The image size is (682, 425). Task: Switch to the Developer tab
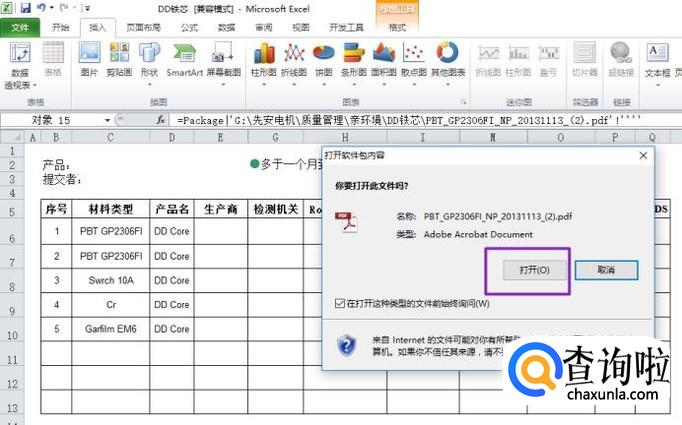tap(346, 28)
